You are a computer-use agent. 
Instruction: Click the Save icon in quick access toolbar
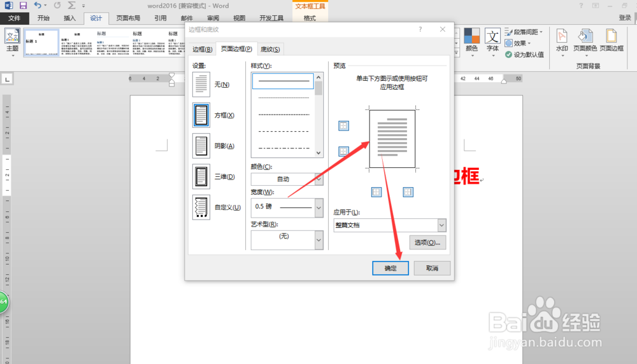23,5
